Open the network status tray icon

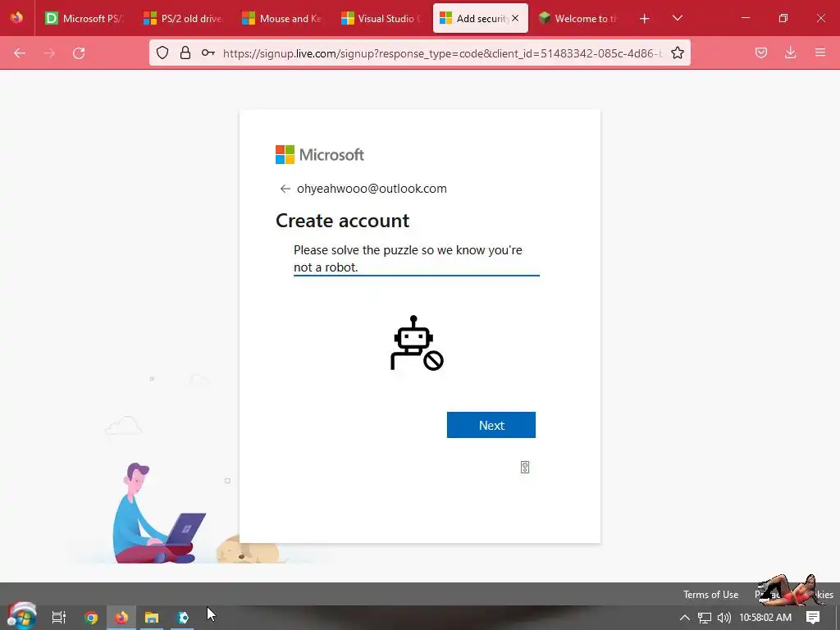pyautogui.click(x=705, y=618)
